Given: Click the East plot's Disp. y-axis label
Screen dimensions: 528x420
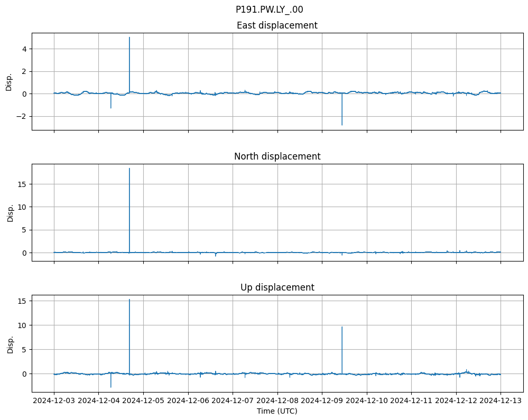Looking at the screenshot, I should coord(10,81).
